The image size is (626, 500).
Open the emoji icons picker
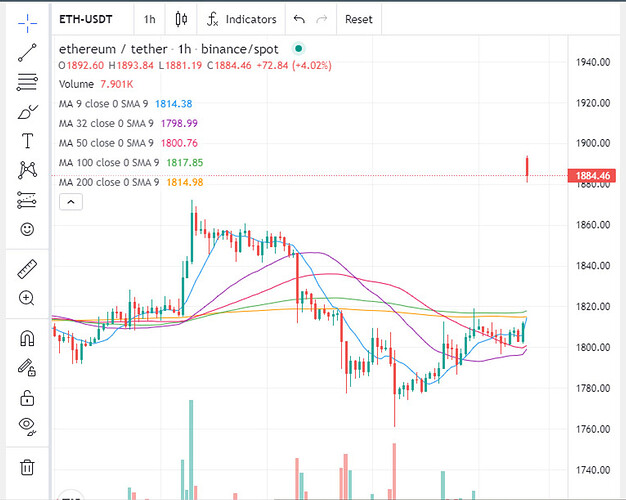tap(27, 229)
